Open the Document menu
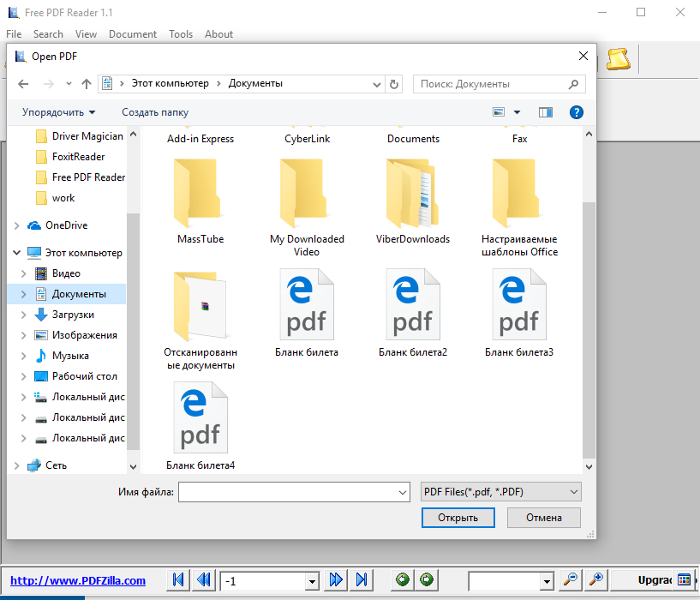Viewport: 700px width, 600px height. tap(133, 34)
